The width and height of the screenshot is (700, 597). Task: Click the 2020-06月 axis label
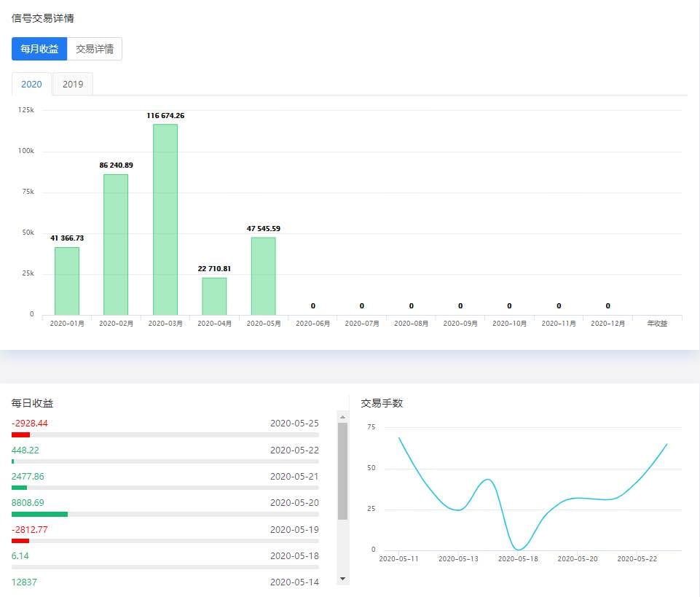pos(313,324)
